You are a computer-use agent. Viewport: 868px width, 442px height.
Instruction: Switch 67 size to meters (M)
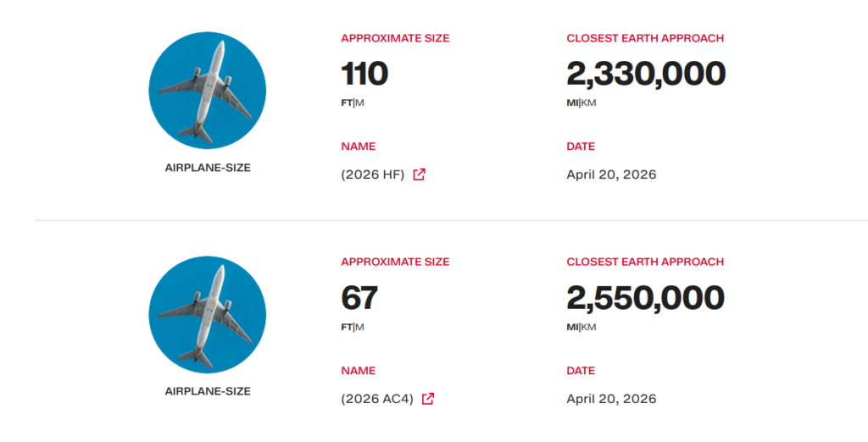[x=359, y=327]
